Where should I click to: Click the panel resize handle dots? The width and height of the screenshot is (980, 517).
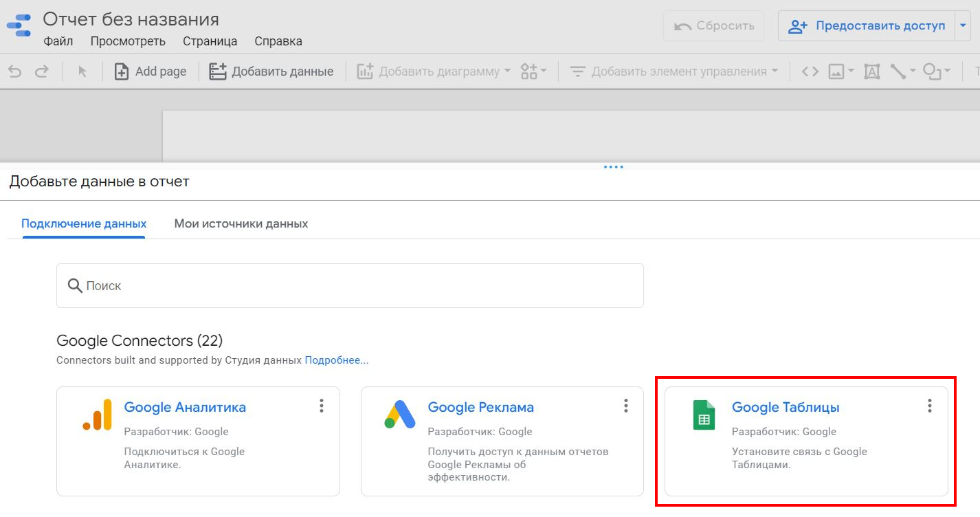[x=613, y=167]
